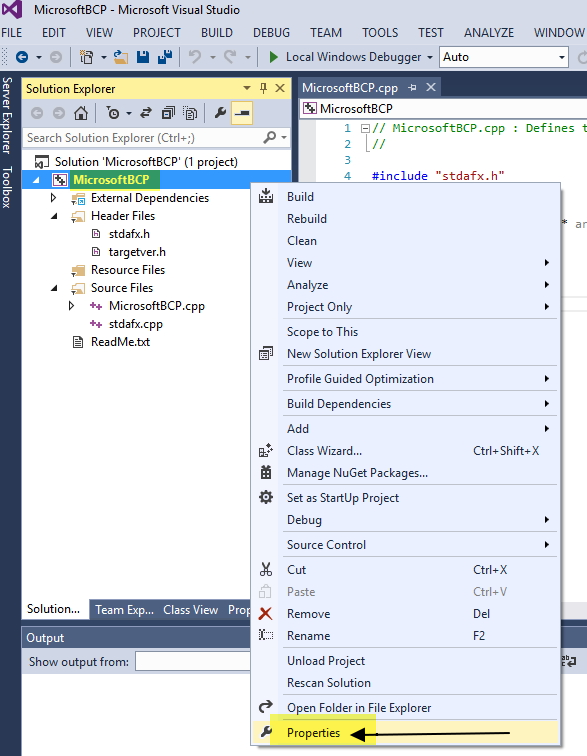Viewport: 587px width, 756px height.
Task: Open Add submenu in context menu
Action: pyautogui.click(x=406, y=429)
